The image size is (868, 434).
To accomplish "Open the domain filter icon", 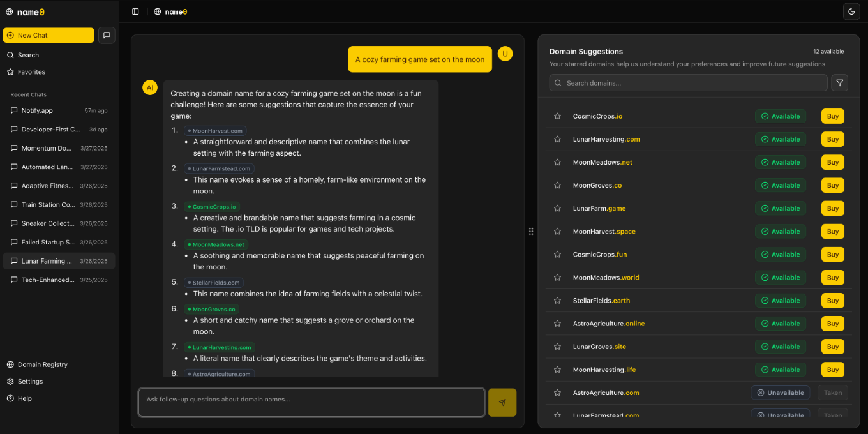I will 840,83.
